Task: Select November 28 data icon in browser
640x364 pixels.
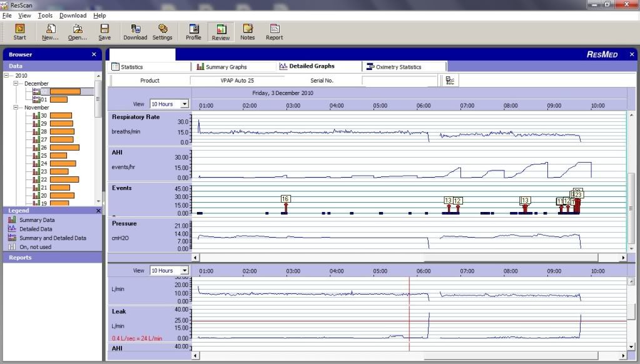Action: [x=36, y=131]
